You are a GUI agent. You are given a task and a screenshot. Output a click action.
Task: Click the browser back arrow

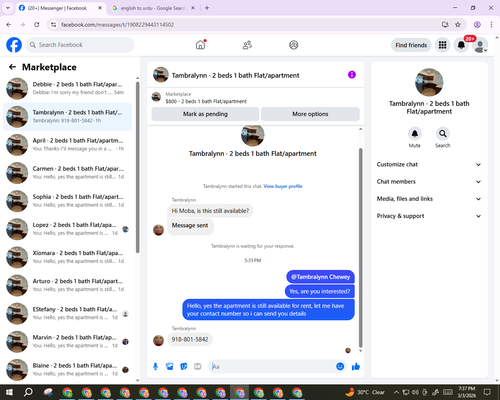click(x=9, y=25)
